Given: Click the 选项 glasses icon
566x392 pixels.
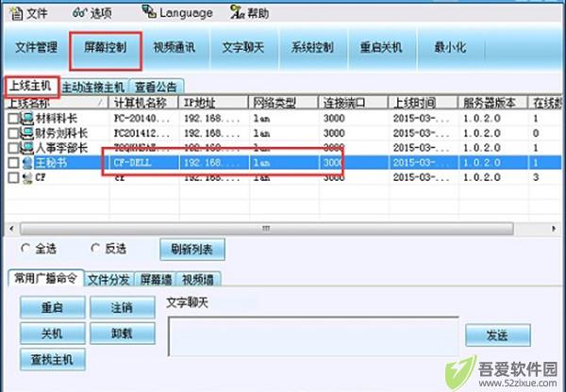Looking at the screenshot, I should click(x=80, y=13).
